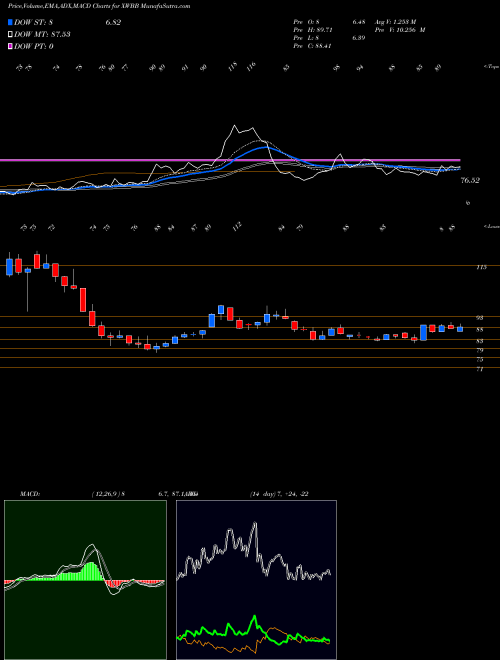Click the '(14 day) 7, +24, -22' ADX text

coord(279,494)
